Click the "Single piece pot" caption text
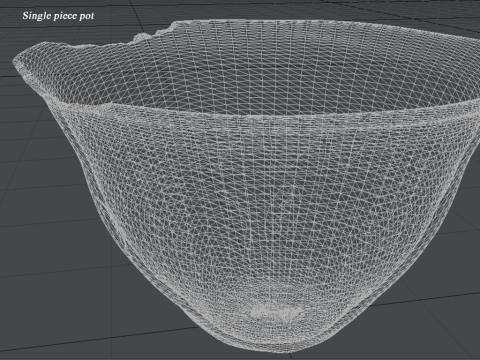 coord(58,16)
